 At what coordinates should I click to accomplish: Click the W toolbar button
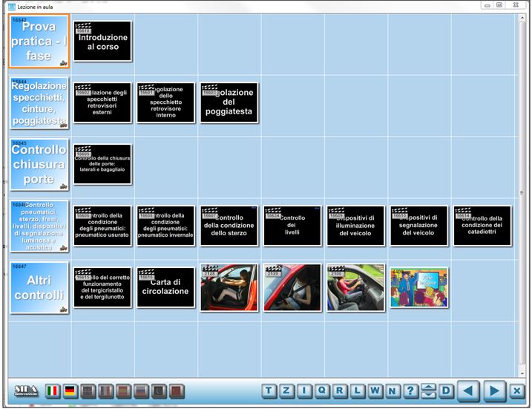pyautogui.click(x=375, y=391)
